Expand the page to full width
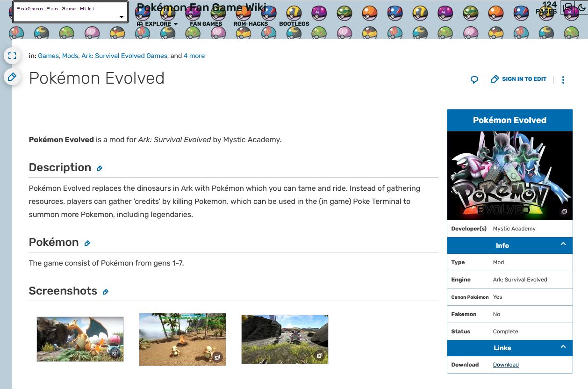Screen dimensions: 588x389 [x=12, y=56]
